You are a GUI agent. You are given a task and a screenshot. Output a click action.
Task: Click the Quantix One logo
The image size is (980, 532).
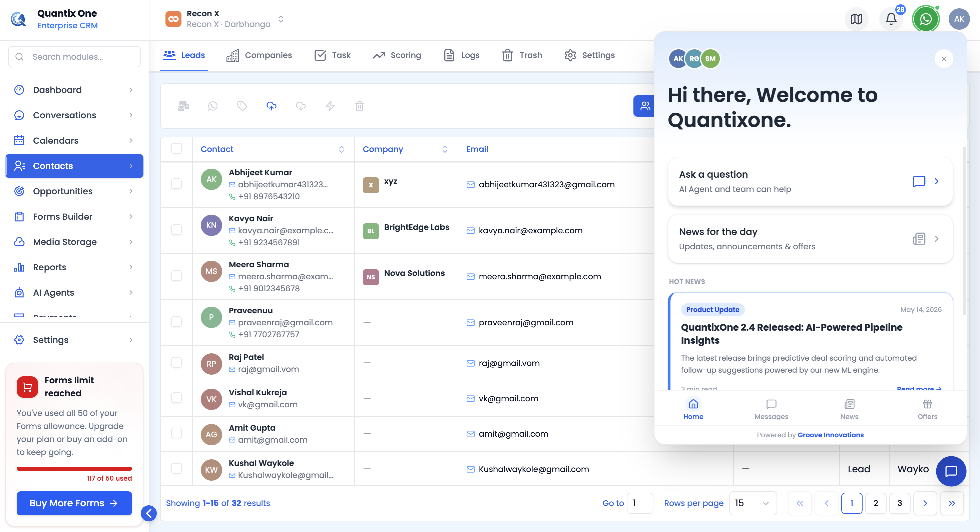coord(18,19)
